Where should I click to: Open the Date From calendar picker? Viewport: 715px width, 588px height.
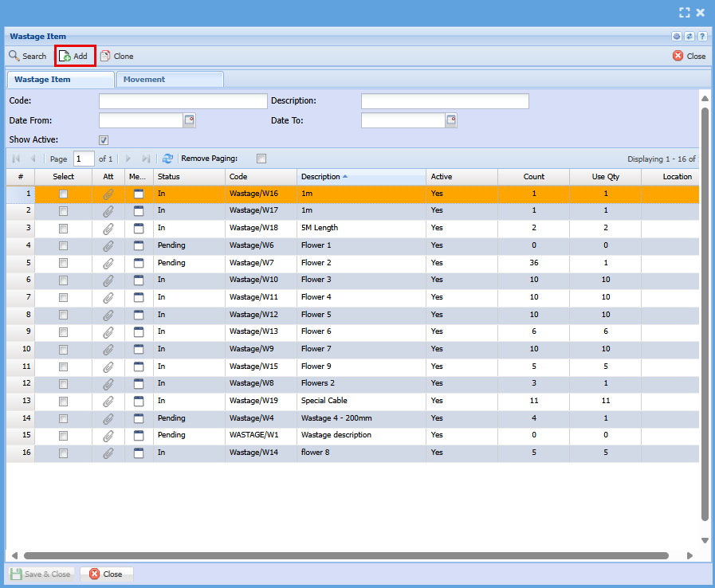[190, 120]
